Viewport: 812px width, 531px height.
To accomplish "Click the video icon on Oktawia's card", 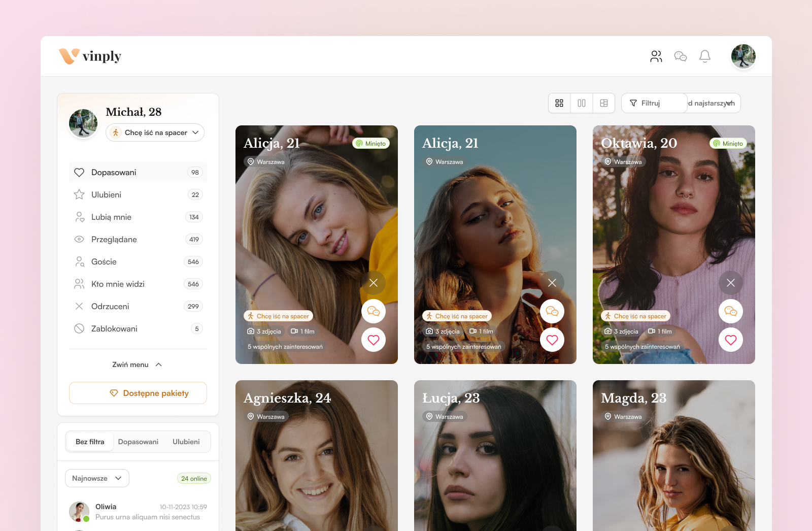I will pos(652,331).
